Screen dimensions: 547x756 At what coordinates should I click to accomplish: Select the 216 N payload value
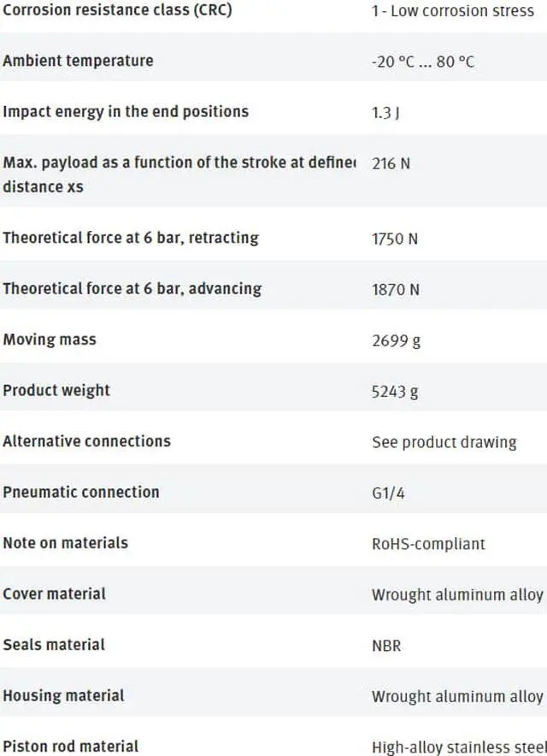click(x=391, y=163)
